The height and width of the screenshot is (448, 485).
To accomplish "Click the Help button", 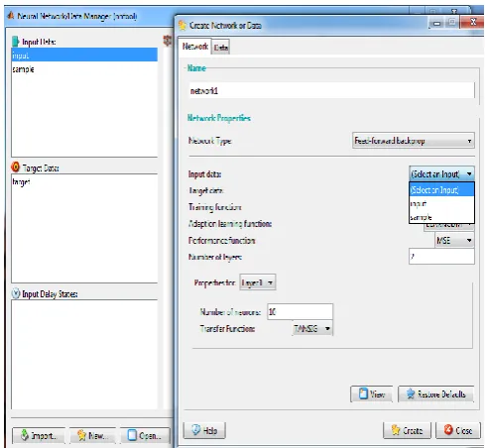I will [x=204, y=430].
